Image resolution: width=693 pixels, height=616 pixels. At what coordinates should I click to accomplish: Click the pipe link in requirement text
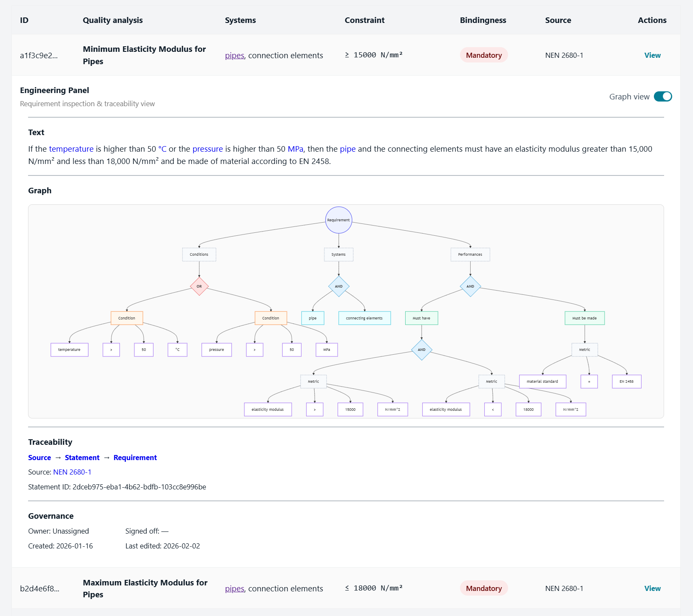click(x=348, y=149)
